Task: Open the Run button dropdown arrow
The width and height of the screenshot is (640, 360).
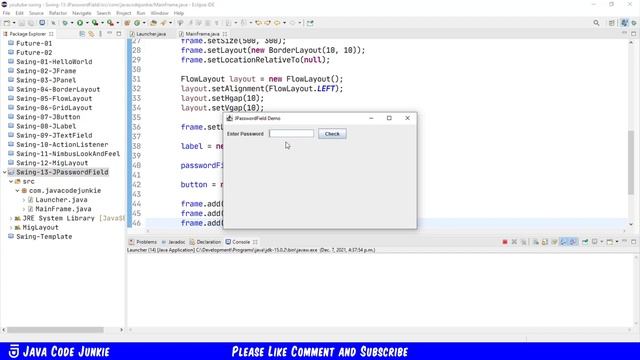Action: click(87, 23)
